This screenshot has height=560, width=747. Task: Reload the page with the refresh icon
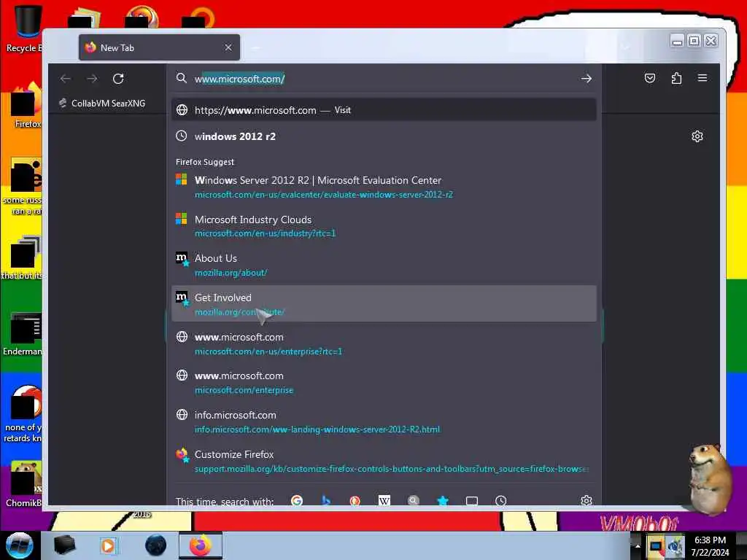(118, 79)
